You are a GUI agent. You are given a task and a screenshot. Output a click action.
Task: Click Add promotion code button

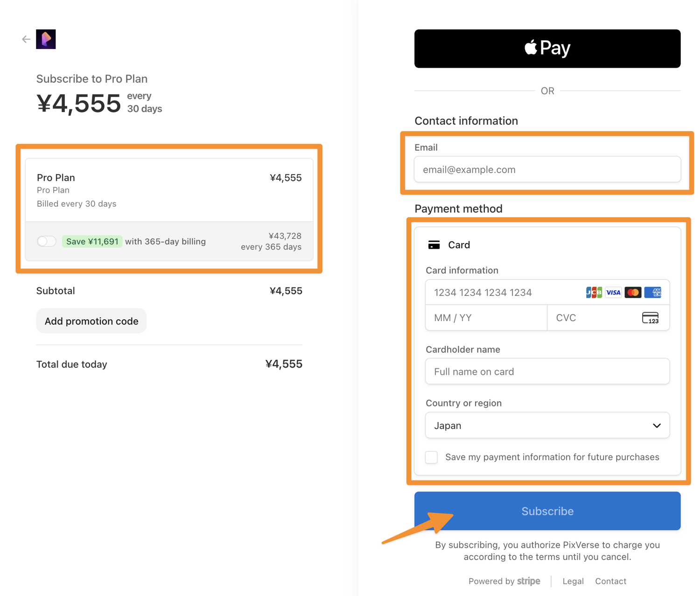(91, 321)
